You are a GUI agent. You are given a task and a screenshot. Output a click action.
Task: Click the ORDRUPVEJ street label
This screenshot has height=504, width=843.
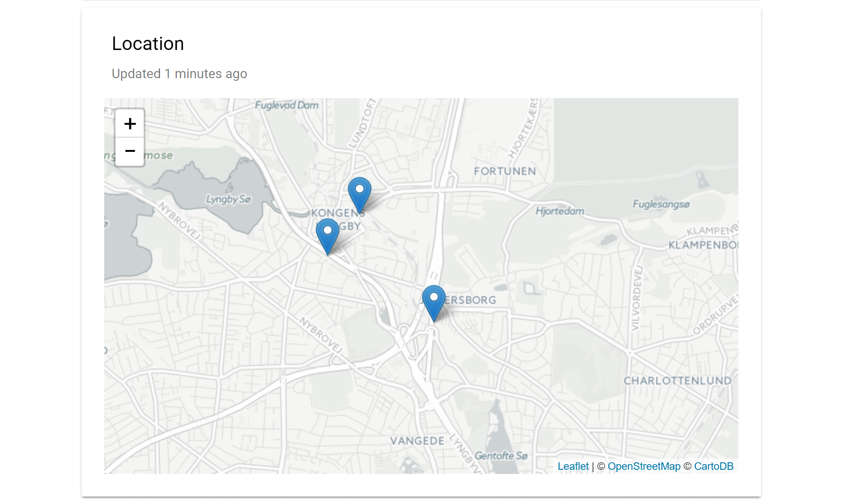(x=715, y=314)
